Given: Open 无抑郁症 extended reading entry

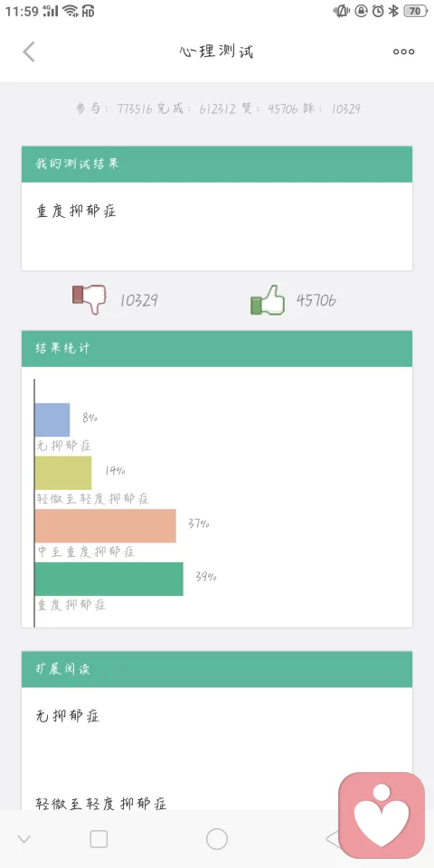Looking at the screenshot, I should point(68,716).
